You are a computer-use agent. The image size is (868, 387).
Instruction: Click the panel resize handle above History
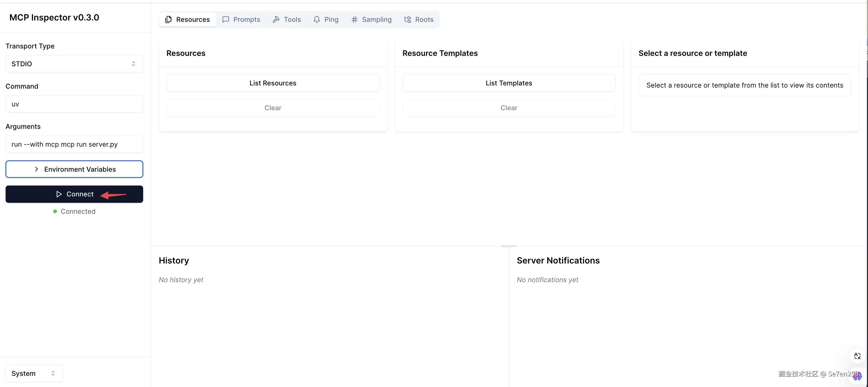[x=509, y=246]
